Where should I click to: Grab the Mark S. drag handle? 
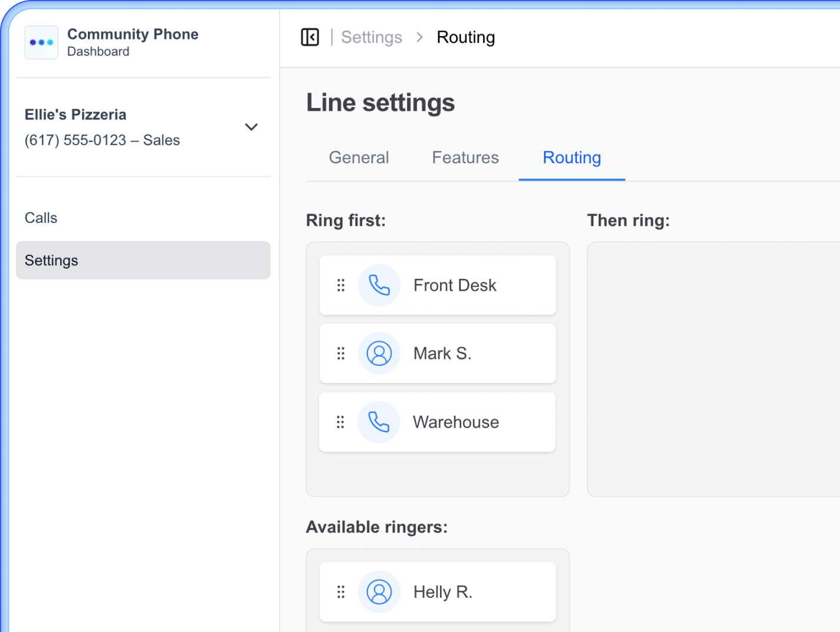pos(341,354)
